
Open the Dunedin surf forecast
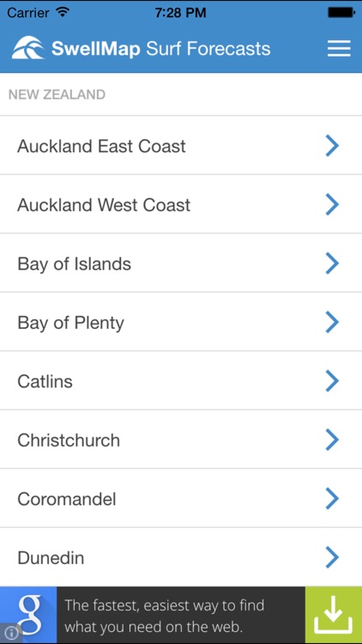click(x=181, y=557)
